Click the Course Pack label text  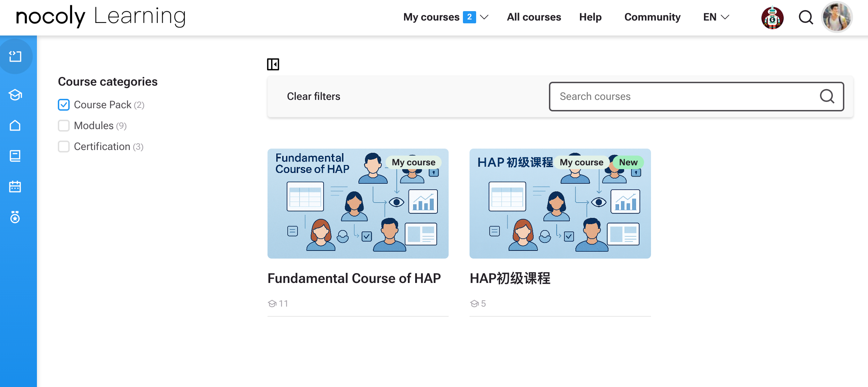tap(102, 105)
